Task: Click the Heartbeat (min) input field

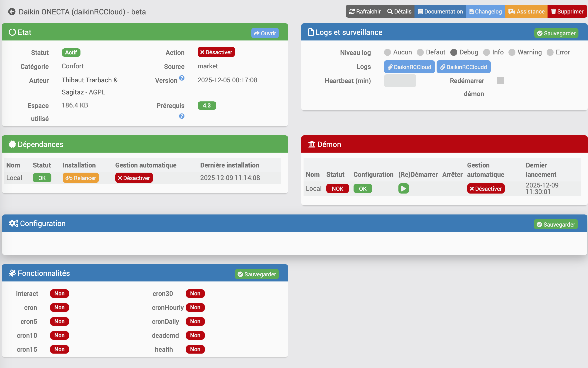Action: point(400,81)
